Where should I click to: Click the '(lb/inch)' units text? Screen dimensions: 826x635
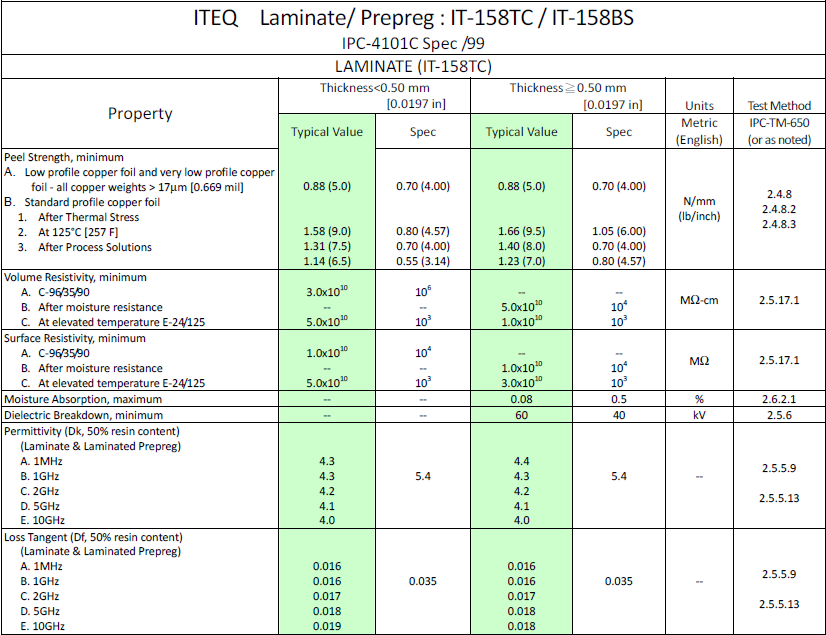click(699, 216)
